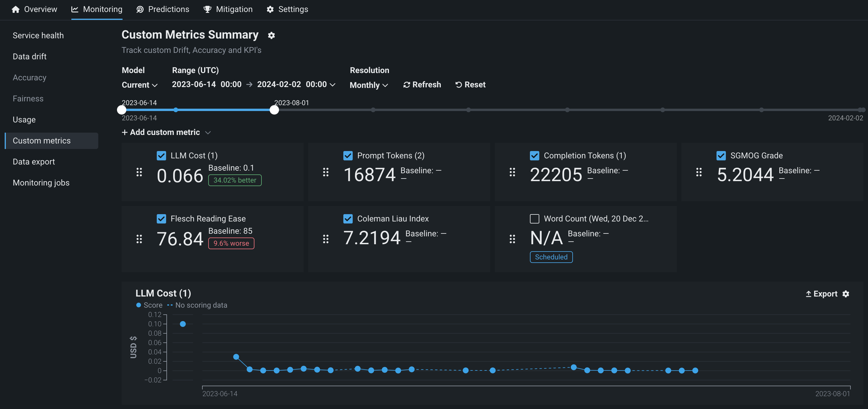Switch to the Predictions tab
Screen dimensions: 868x409
pos(163,9)
